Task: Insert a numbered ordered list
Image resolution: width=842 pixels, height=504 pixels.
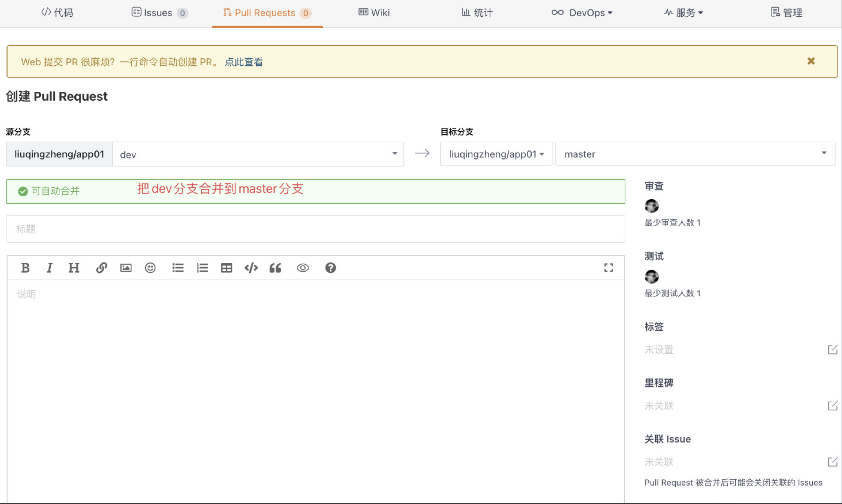Action: coord(202,268)
